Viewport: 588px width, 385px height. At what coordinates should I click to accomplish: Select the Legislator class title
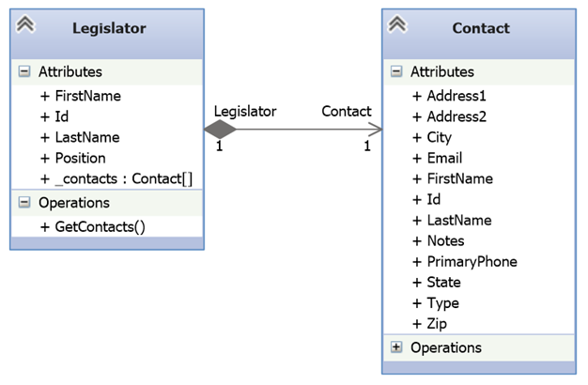109,28
